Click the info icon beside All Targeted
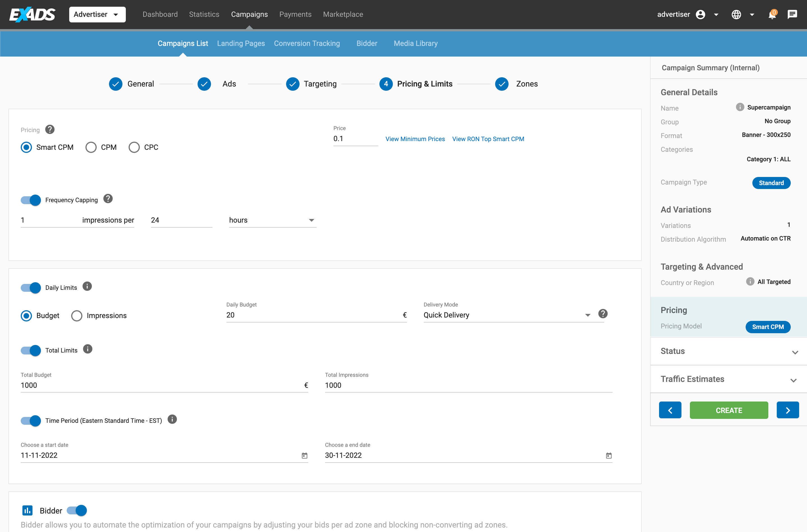The width and height of the screenshot is (807, 532). 750,282
